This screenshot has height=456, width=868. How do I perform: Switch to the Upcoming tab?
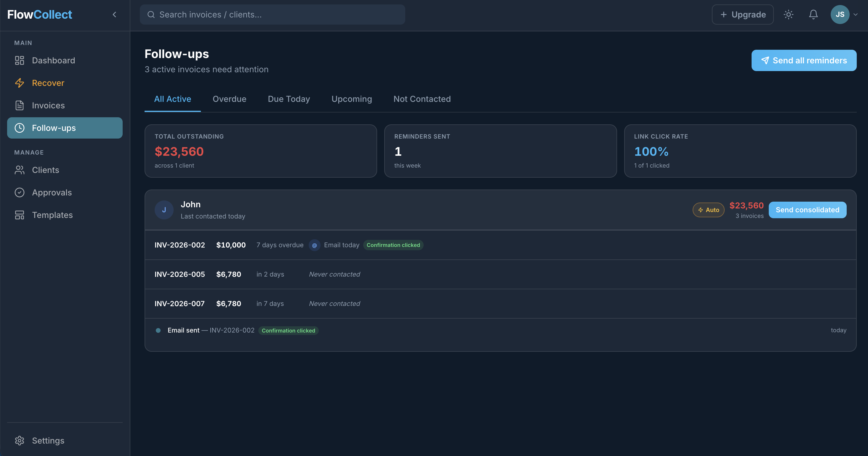351,99
